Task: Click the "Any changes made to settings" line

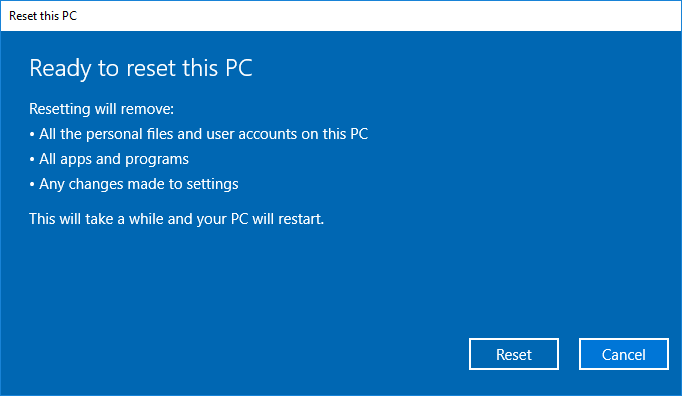Action: click(134, 184)
